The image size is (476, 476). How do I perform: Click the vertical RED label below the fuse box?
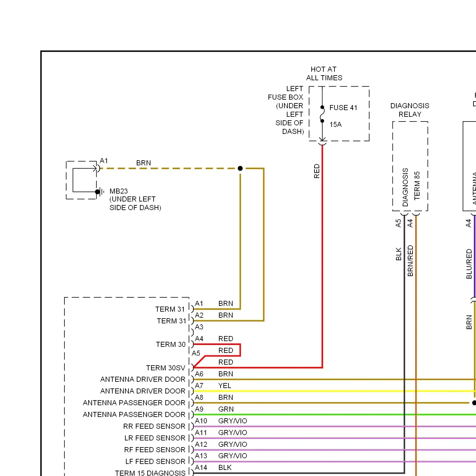tap(317, 171)
